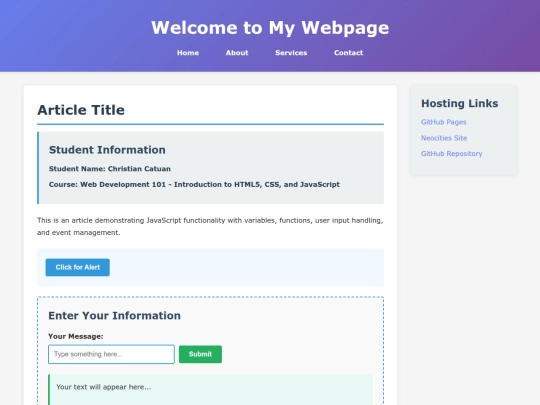The width and height of the screenshot is (540, 405).
Task: Click the 'Your text will appear here...' output box
Action: (210, 390)
